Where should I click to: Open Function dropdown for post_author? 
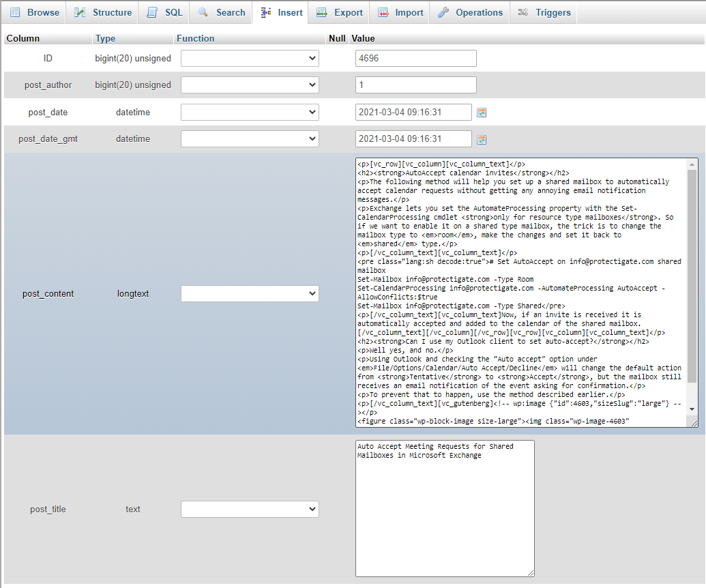(x=250, y=85)
